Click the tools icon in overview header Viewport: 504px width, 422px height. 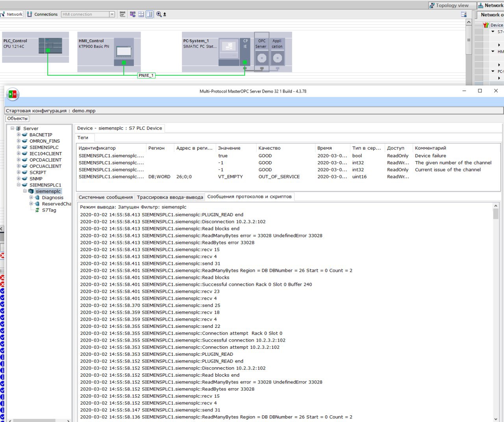tap(486, 25)
